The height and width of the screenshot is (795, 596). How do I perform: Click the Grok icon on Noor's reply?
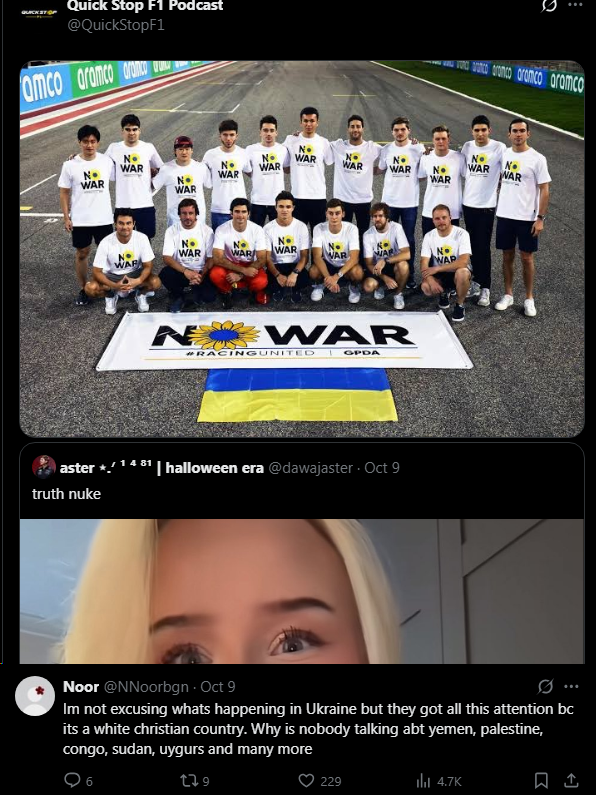point(545,686)
